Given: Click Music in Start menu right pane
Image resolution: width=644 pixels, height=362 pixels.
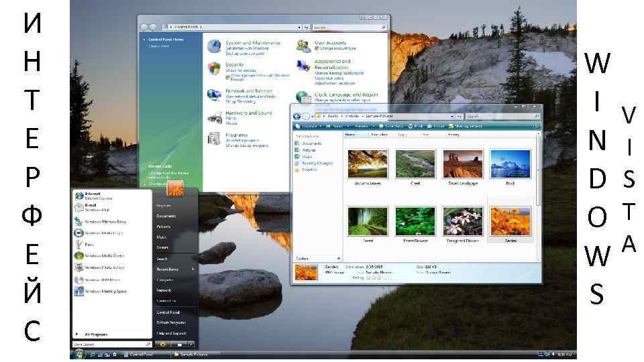Looking at the screenshot, I should click(161, 237).
